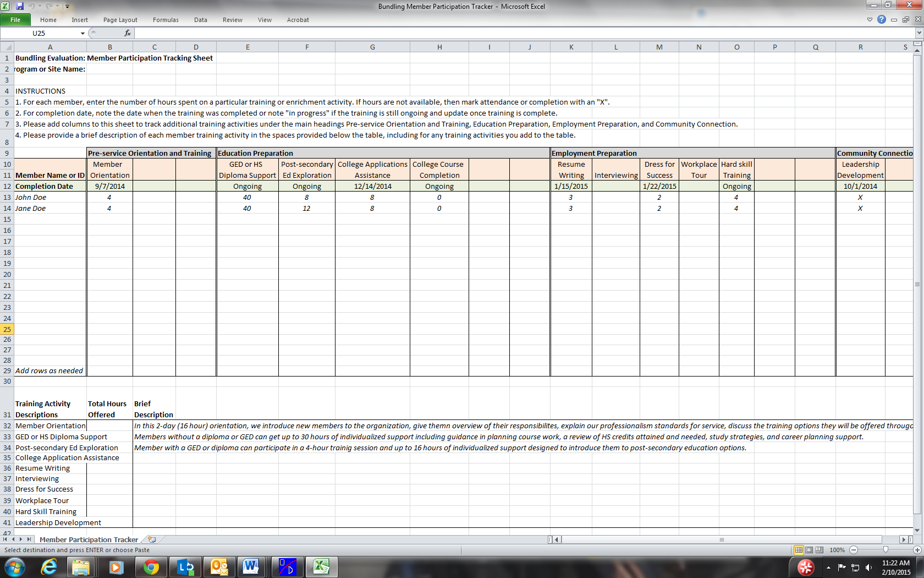The height and width of the screenshot is (578, 924).
Task: Select the Member Participation Tracker sheet tab
Action: click(x=89, y=539)
